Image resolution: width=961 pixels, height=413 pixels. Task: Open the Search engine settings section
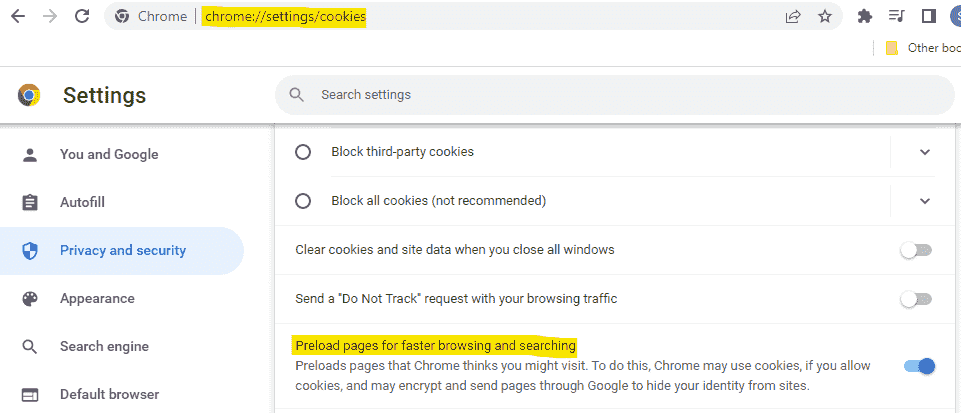click(x=104, y=347)
